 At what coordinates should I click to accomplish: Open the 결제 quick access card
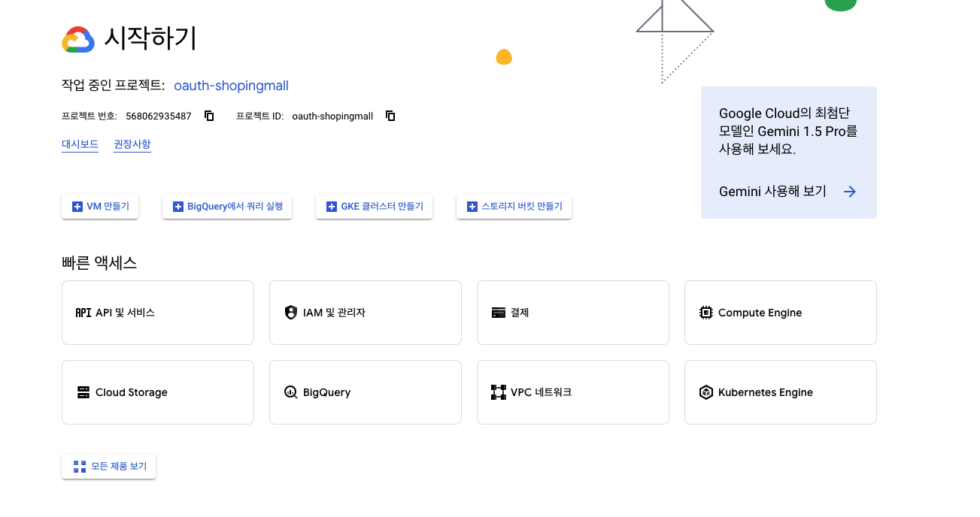click(573, 313)
